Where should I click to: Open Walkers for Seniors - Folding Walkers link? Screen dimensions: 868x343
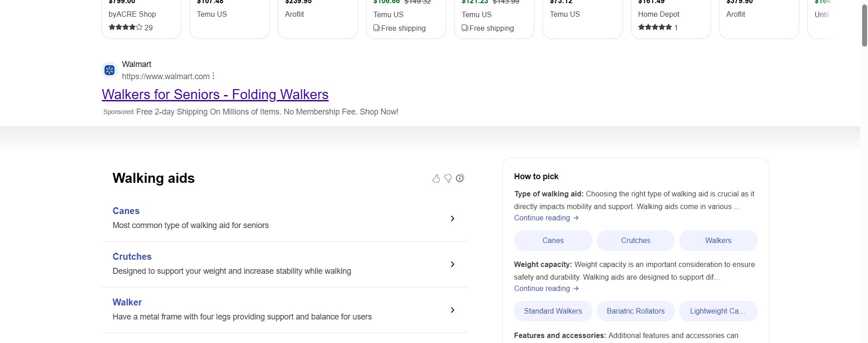coord(215,94)
